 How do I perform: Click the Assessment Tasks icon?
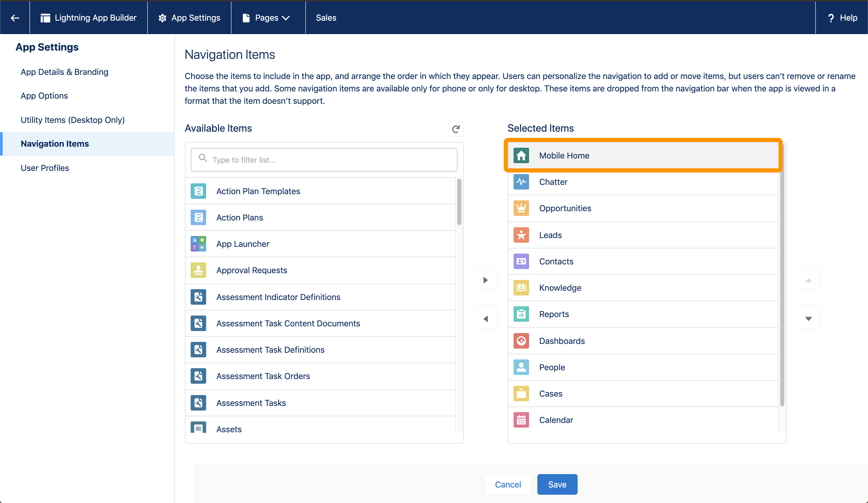[198, 403]
